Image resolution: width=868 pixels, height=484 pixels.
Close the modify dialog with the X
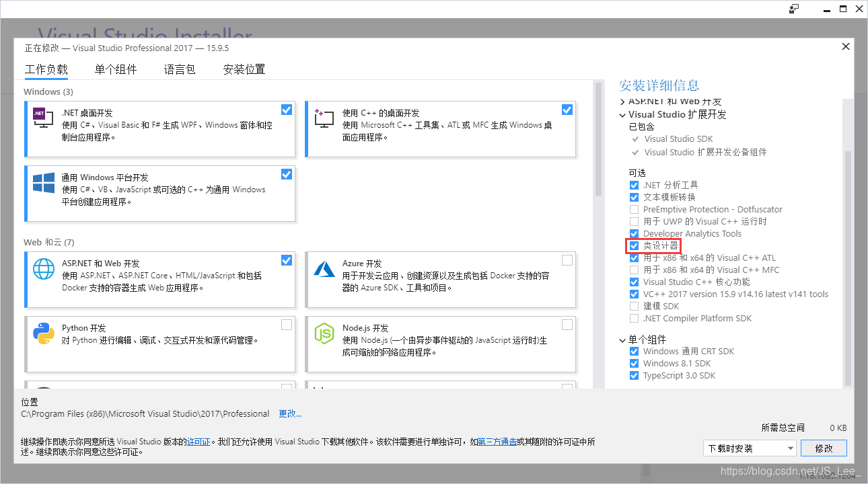pyautogui.click(x=846, y=46)
